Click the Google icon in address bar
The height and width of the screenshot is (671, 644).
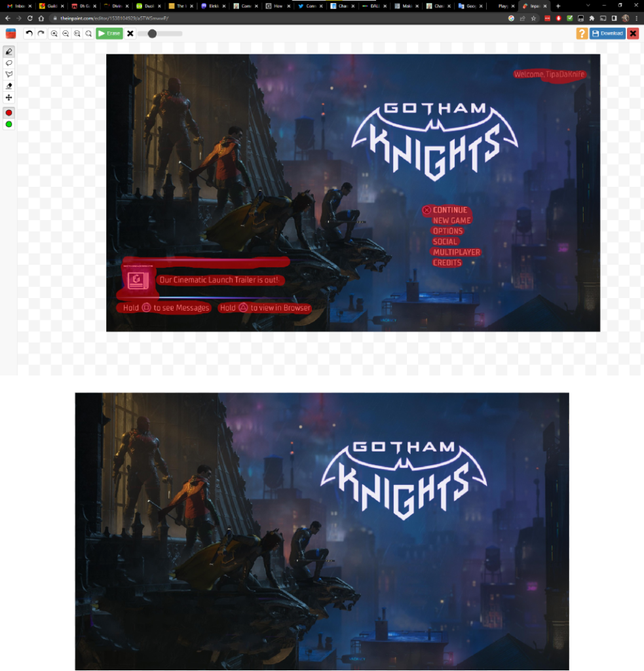point(511,18)
